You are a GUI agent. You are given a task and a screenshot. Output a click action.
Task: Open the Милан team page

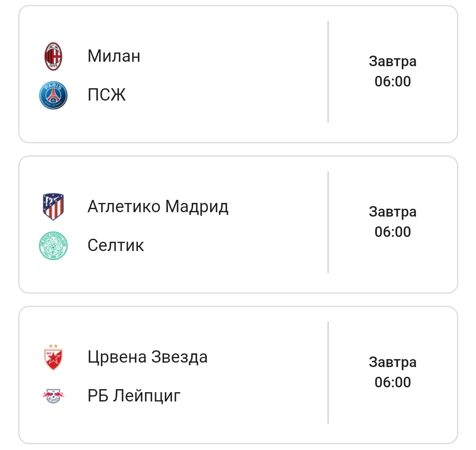(114, 56)
